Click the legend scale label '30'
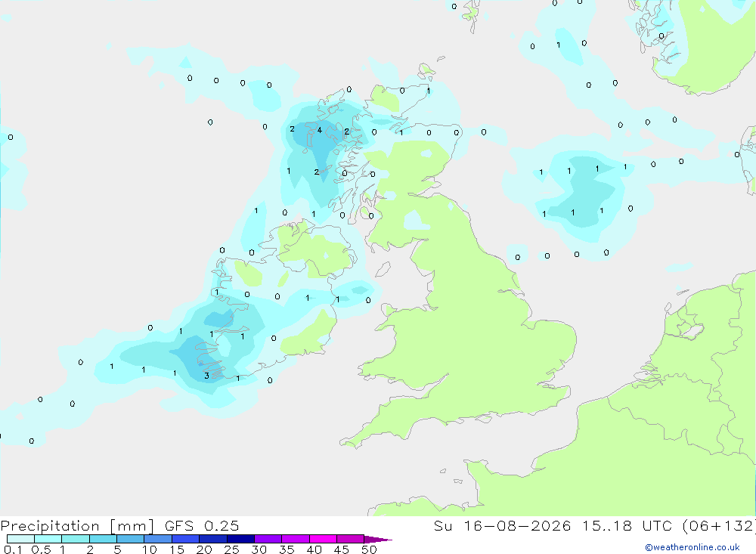The width and height of the screenshot is (756, 554). click(259, 549)
